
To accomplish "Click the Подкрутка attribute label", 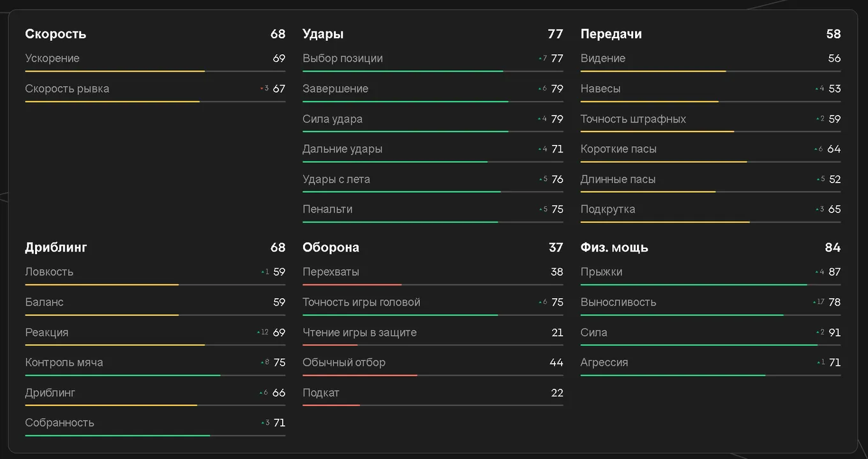I will [608, 209].
